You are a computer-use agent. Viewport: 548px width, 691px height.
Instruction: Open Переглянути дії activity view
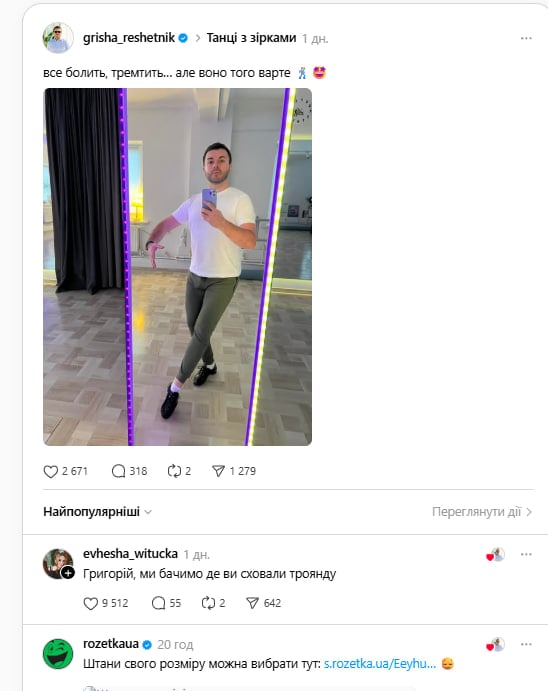click(482, 512)
